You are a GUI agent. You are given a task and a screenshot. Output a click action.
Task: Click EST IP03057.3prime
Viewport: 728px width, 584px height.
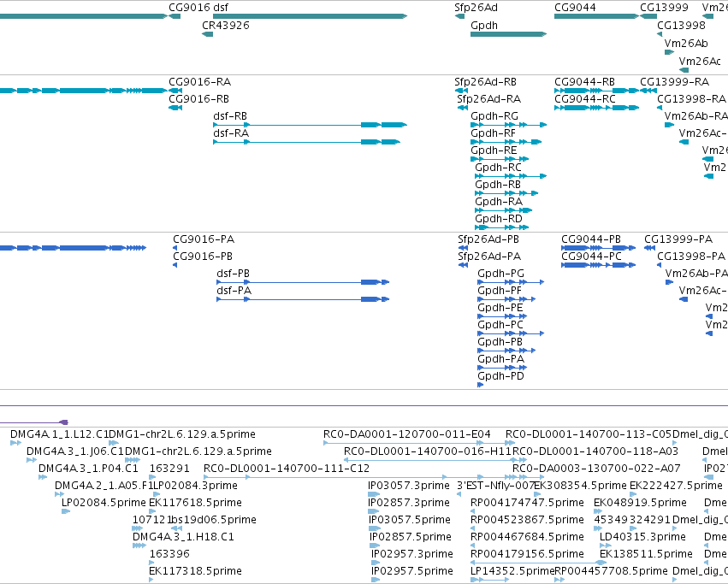pos(409,486)
